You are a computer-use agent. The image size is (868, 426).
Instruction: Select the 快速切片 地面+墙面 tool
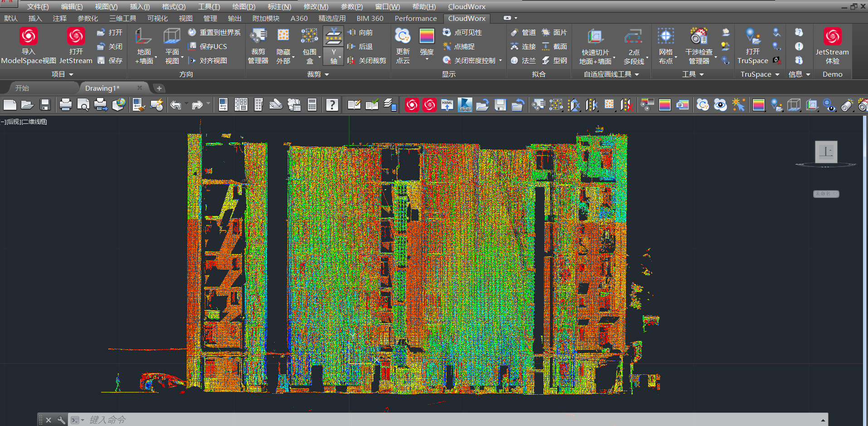595,46
